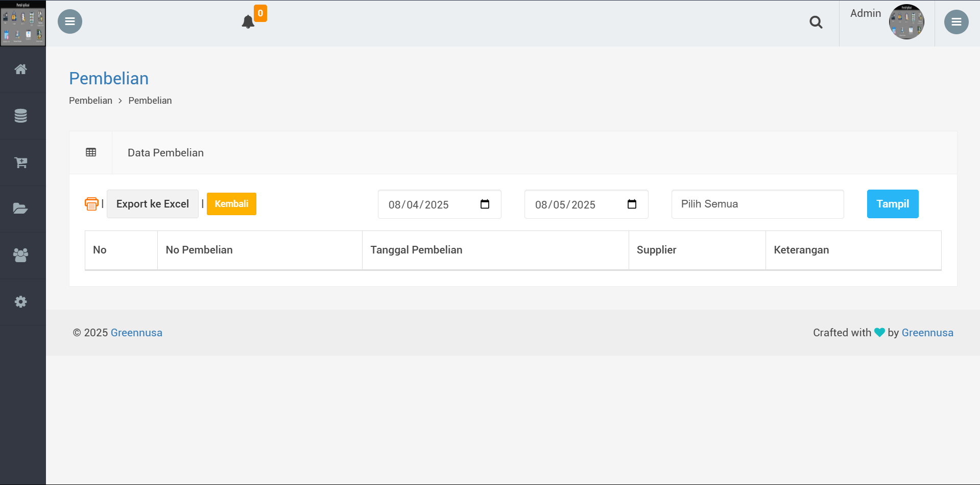Image resolution: width=980 pixels, height=485 pixels.
Task: Open the users group sidebar icon
Action: (x=21, y=255)
